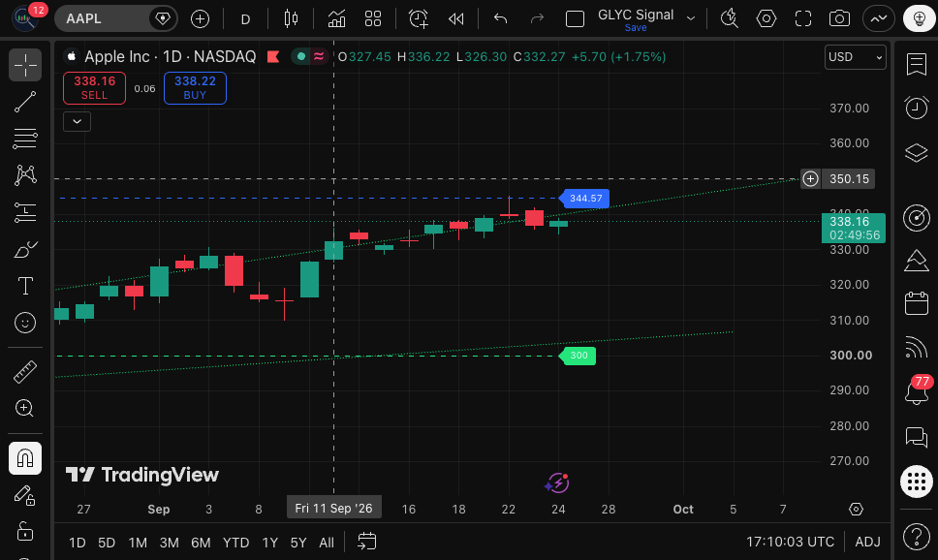
Task: Open the ruler measure tool
Action: pos(25,372)
